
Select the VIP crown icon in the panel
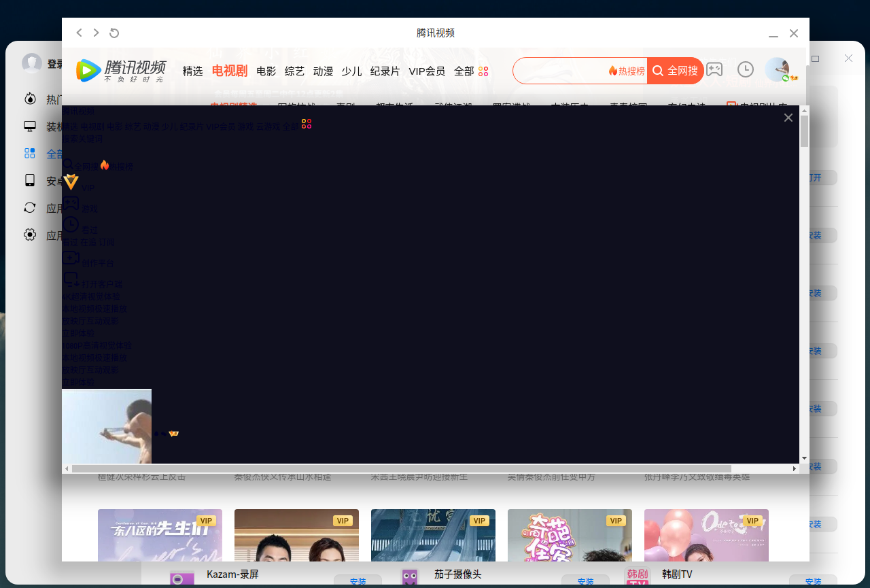tap(71, 181)
